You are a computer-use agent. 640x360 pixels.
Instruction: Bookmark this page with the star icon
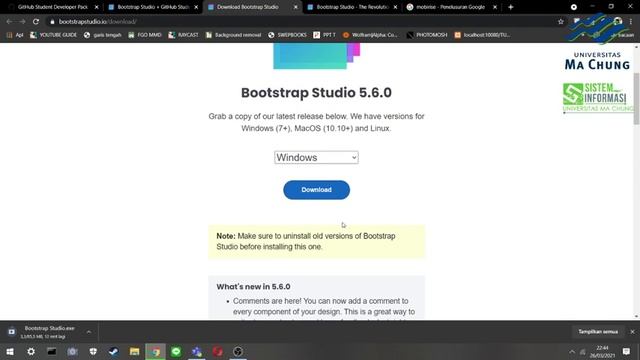click(561, 22)
